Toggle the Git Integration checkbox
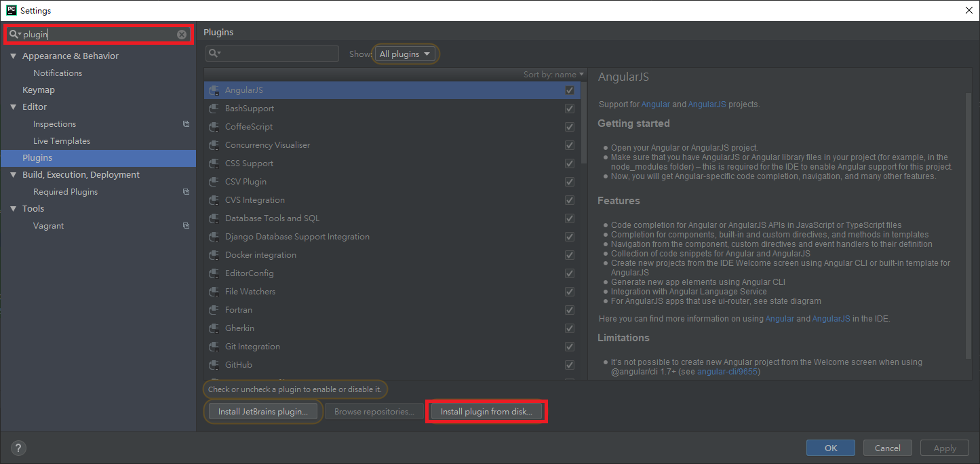980x464 pixels. coord(570,347)
